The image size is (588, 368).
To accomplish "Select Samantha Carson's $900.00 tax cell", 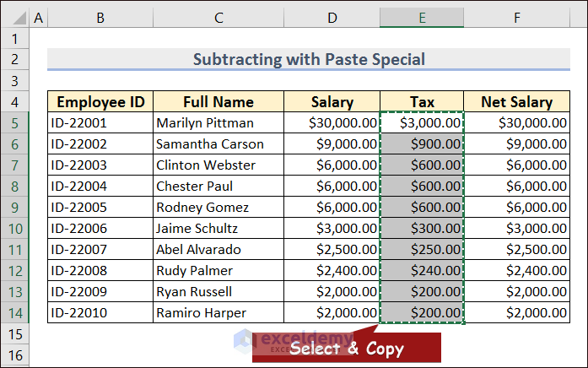I will [422, 144].
